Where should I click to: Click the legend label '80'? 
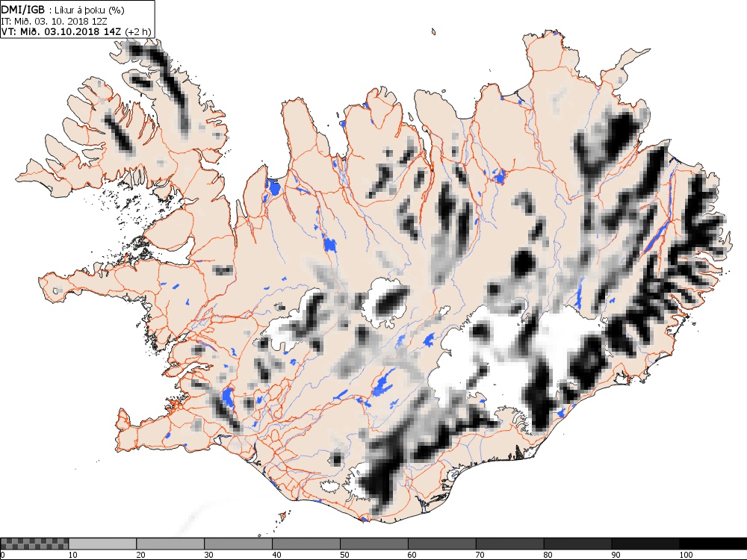pos(548,555)
